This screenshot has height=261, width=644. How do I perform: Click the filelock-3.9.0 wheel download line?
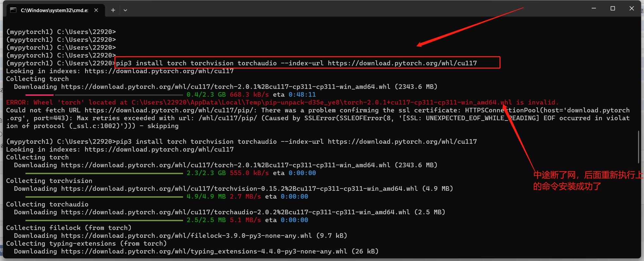(x=180, y=236)
